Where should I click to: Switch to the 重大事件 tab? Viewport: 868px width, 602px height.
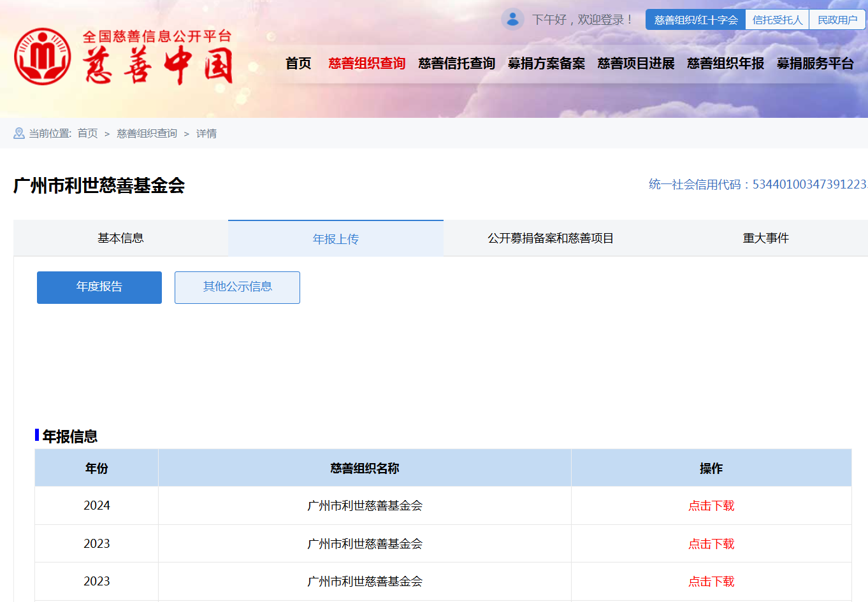click(765, 238)
